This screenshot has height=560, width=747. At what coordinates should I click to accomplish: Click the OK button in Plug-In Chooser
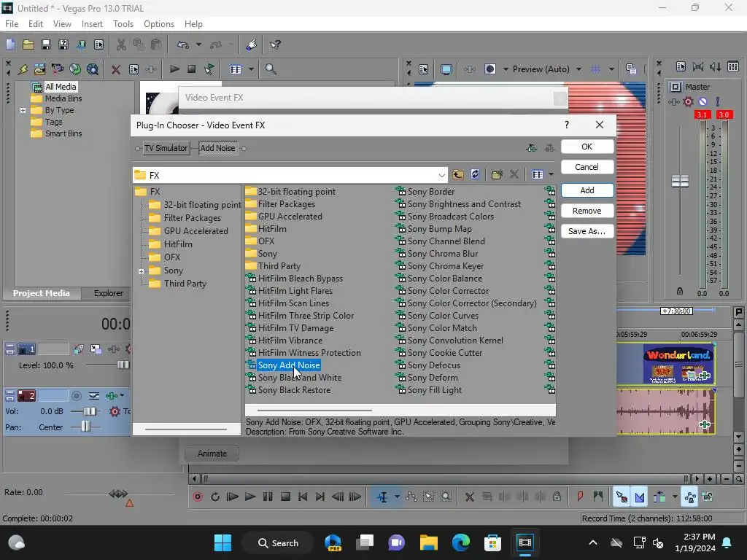click(587, 147)
